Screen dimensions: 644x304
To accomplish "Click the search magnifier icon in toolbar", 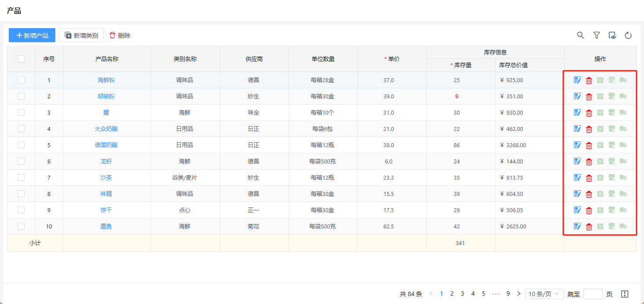I will pyautogui.click(x=580, y=35).
